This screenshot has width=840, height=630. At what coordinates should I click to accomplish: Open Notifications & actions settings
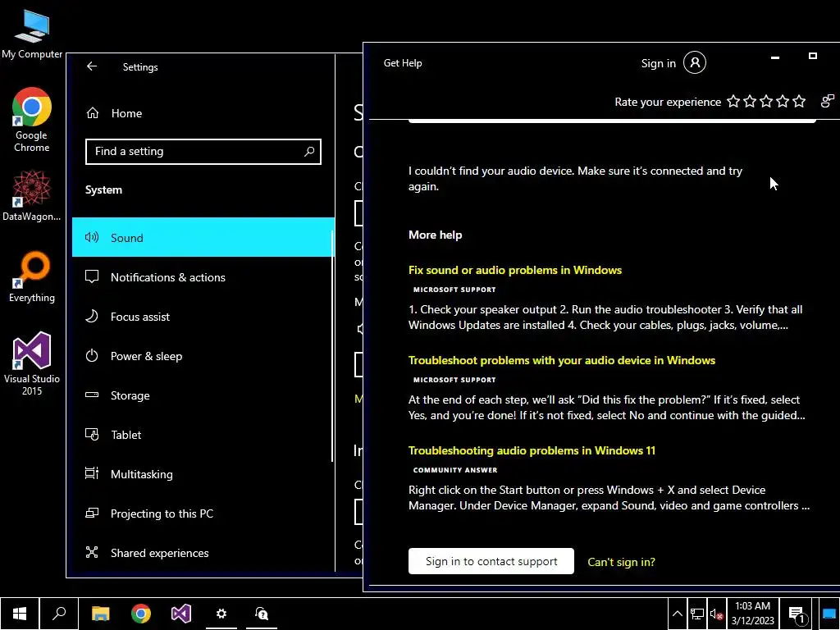[203, 277]
